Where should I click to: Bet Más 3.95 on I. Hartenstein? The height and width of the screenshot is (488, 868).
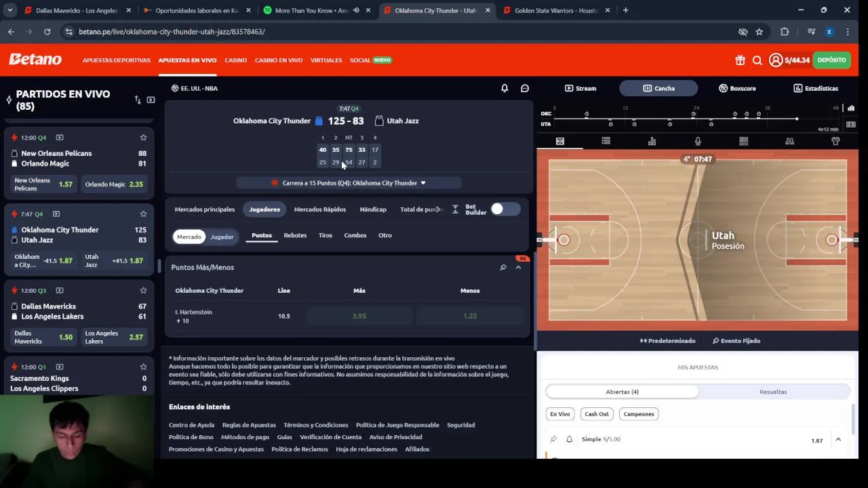pos(359,316)
